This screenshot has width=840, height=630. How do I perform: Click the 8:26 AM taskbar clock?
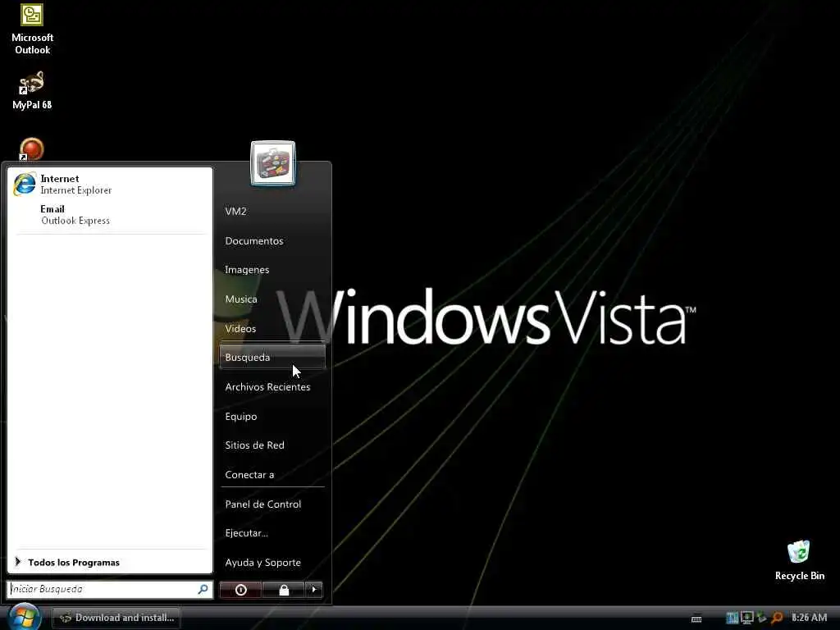(809, 618)
